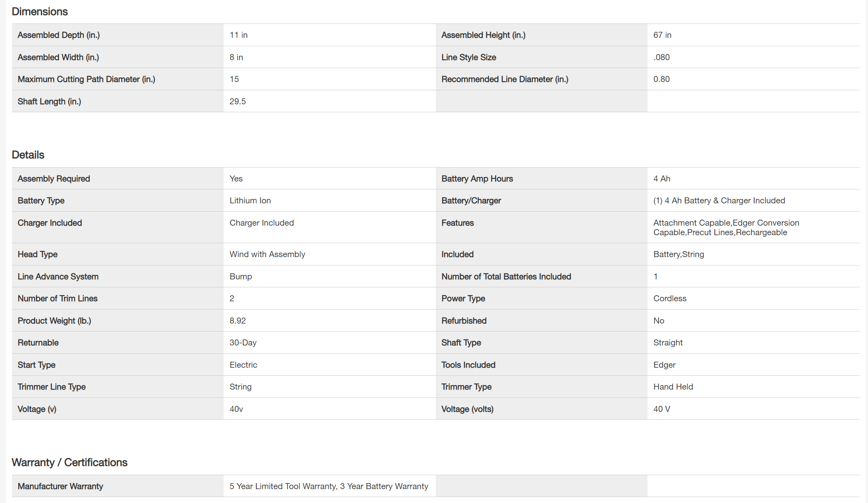
Task: Click the Line Style Size label
Action: click(468, 57)
